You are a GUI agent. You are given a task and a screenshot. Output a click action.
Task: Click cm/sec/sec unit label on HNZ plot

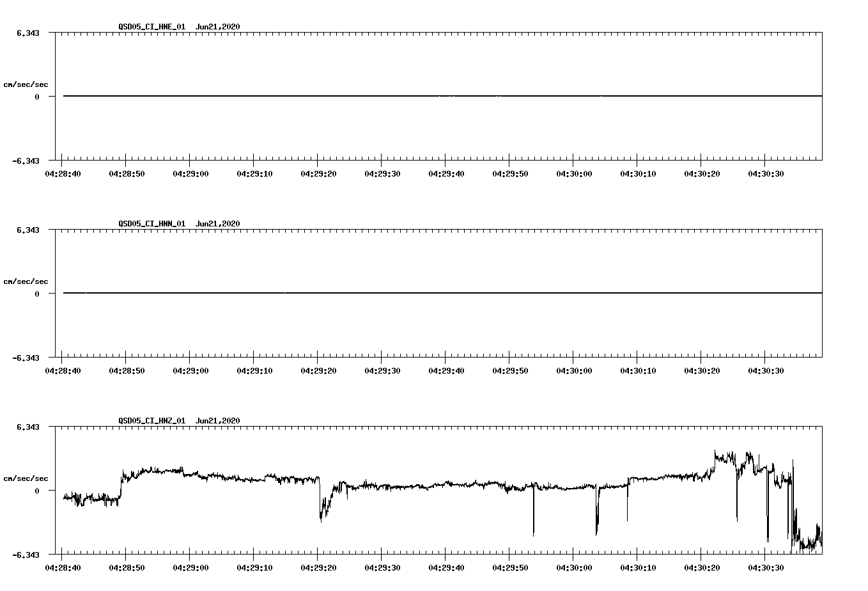click(26, 478)
